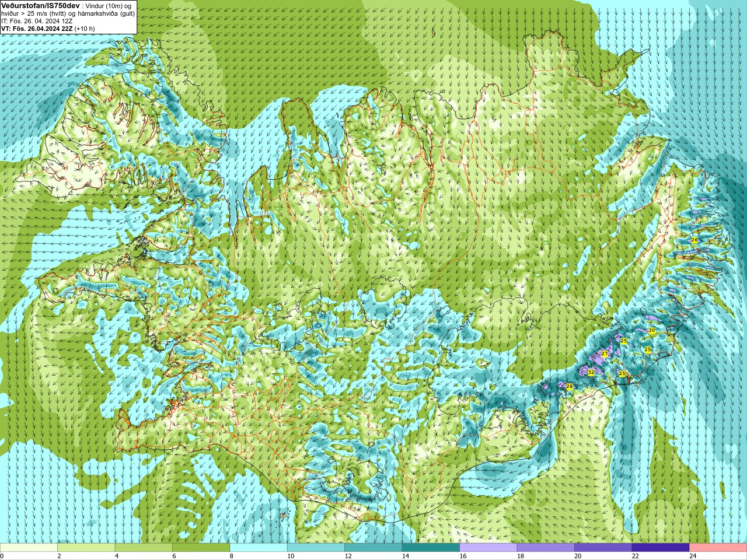The height and width of the screenshot is (560, 747).
Task: Click the 10–12 m/s turquoise legend swatch
Action: 316,548
